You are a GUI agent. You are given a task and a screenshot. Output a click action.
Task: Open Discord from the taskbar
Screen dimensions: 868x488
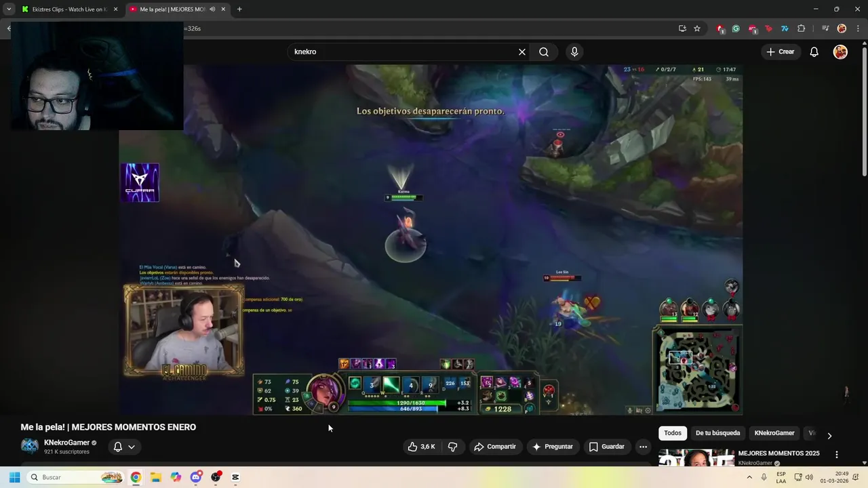click(196, 477)
